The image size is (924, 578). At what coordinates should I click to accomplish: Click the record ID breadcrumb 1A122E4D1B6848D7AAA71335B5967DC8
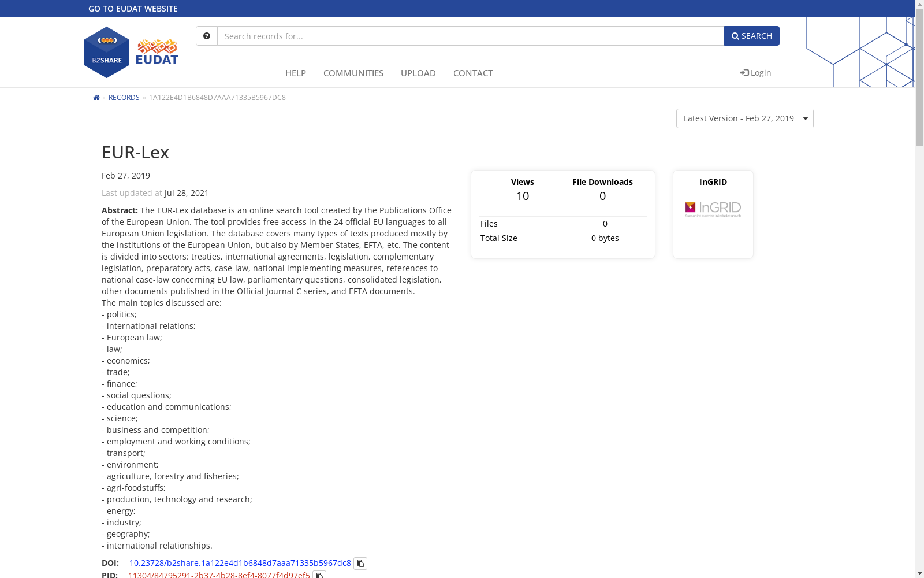tap(217, 98)
